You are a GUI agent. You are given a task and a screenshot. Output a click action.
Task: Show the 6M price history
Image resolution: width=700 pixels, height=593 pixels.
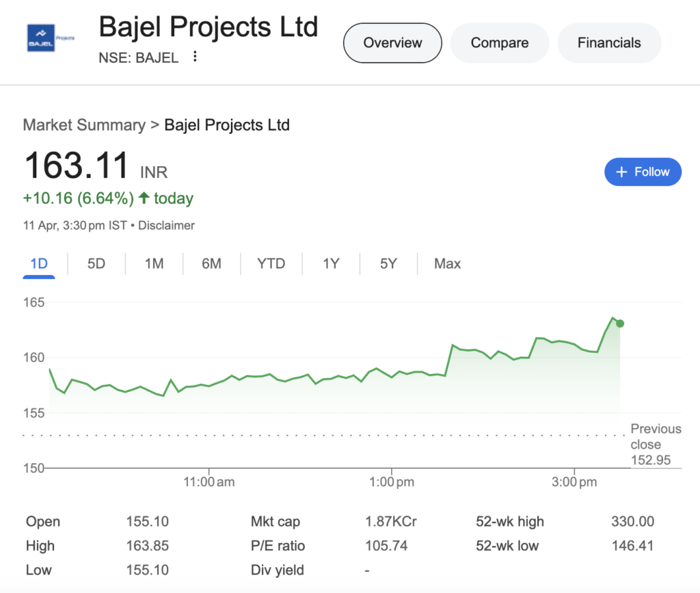(211, 263)
